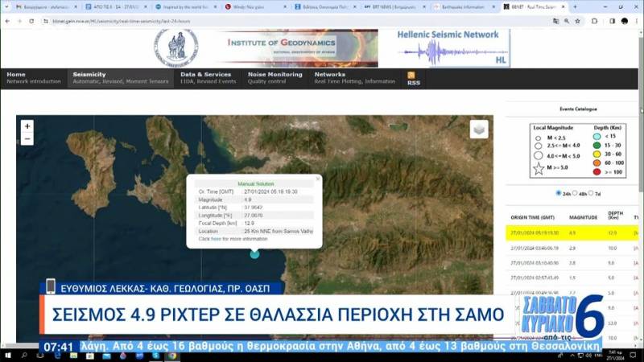Go forward in browser history
The height and width of the screenshot is (362, 644).
pos(19,21)
